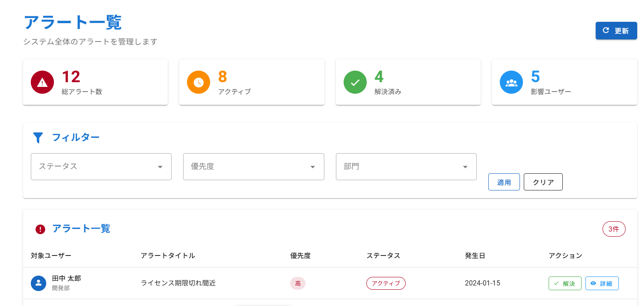
Task: Click the 3件 count badge
Action: (614, 229)
